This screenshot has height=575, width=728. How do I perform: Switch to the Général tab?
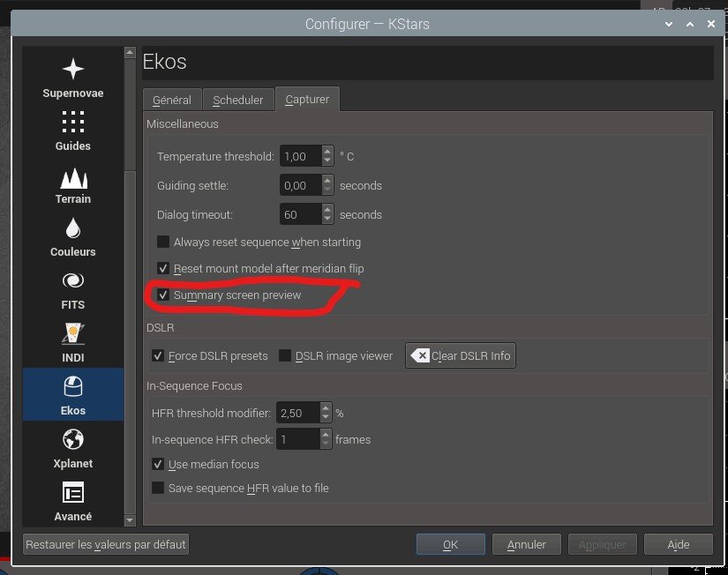pyautogui.click(x=172, y=100)
